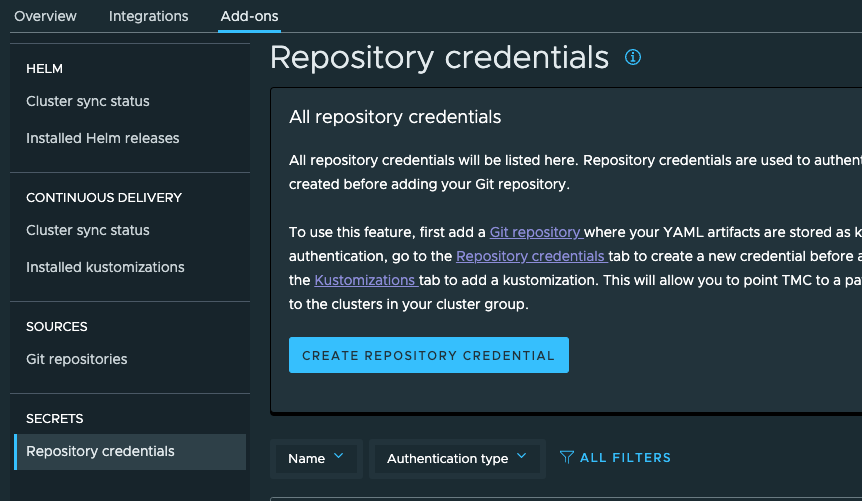Select Repository credentials in the sidebar
The image size is (862, 501).
130,452
